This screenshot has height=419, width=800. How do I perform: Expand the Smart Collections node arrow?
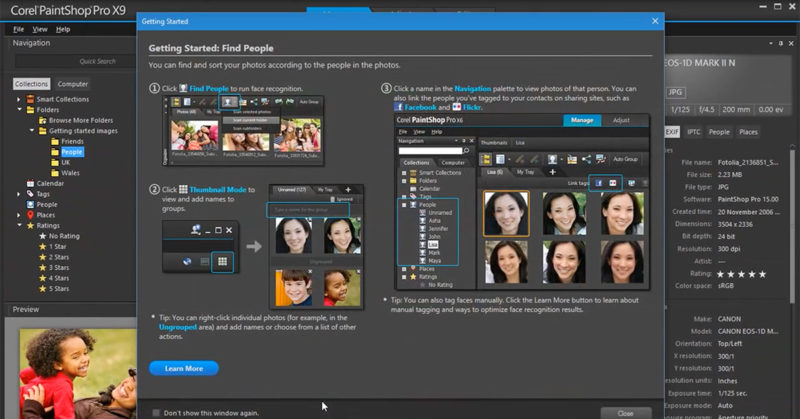tap(19, 99)
